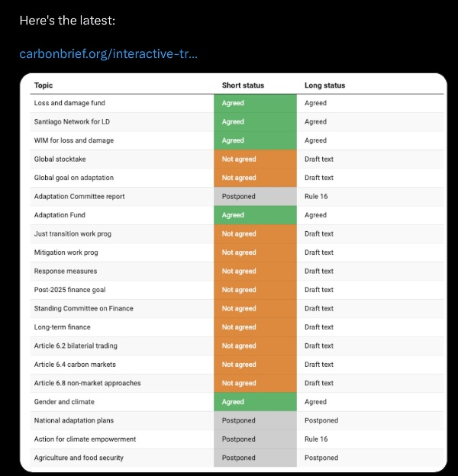Click the Global goal on adaptation topic
The width and height of the screenshot is (458, 476).
click(74, 178)
